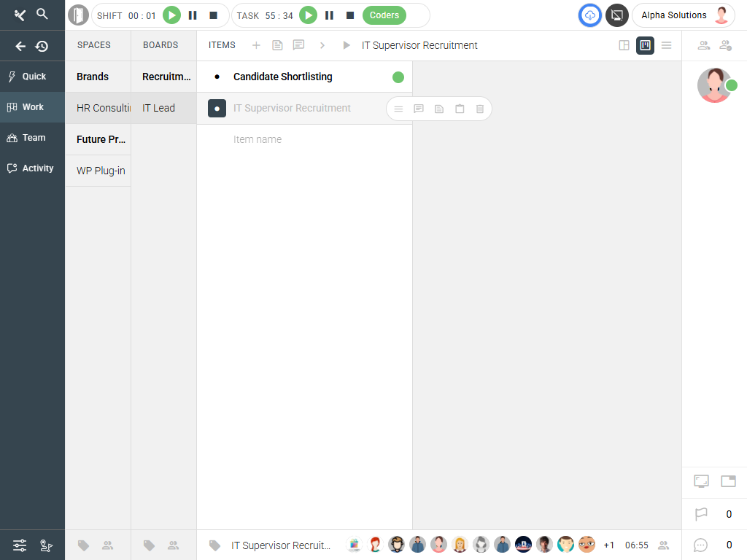
Task: Start the SHIFT timer play button
Action: (x=171, y=15)
